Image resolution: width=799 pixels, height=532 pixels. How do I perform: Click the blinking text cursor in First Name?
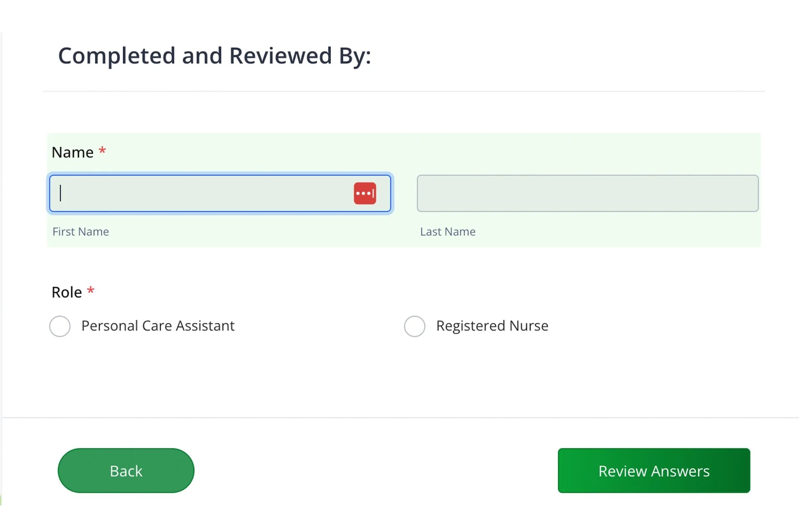pyautogui.click(x=61, y=193)
